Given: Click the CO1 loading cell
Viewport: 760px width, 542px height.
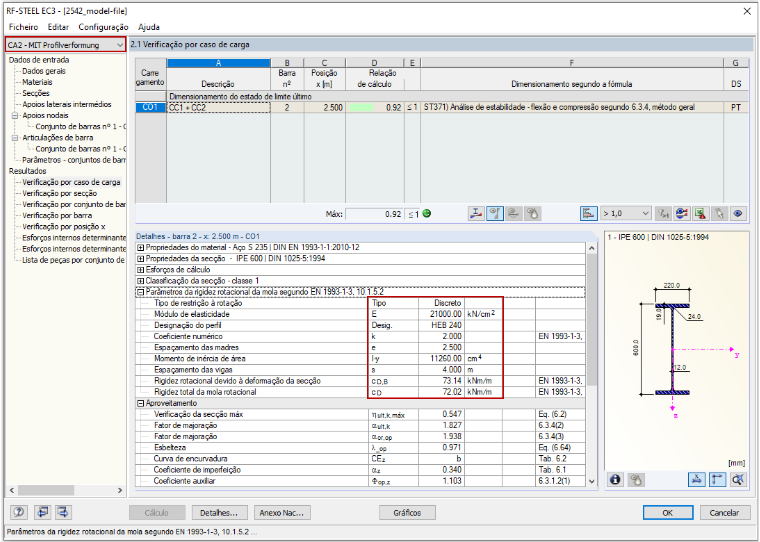Looking at the screenshot, I should pyautogui.click(x=150, y=108).
